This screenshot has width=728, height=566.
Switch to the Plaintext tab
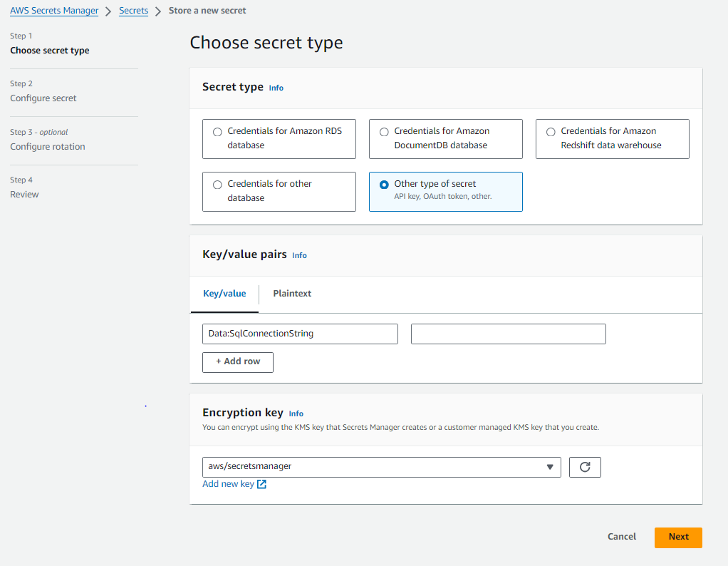coord(292,294)
